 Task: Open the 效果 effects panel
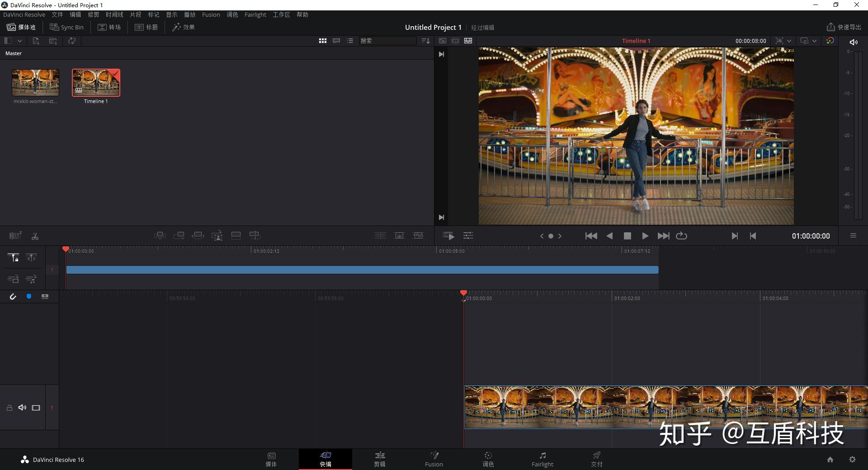(184, 27)
